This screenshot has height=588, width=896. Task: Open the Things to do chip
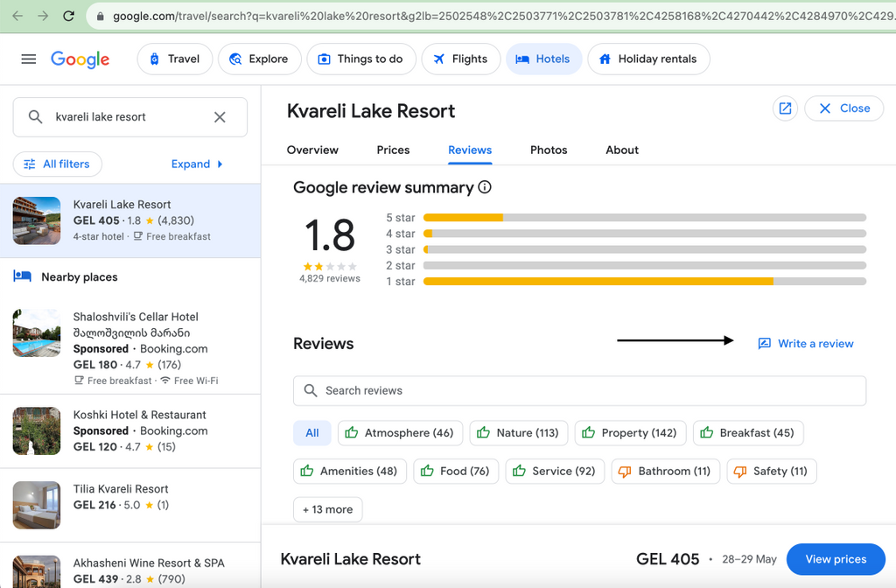pyautogui.click(x=361, y=59)
